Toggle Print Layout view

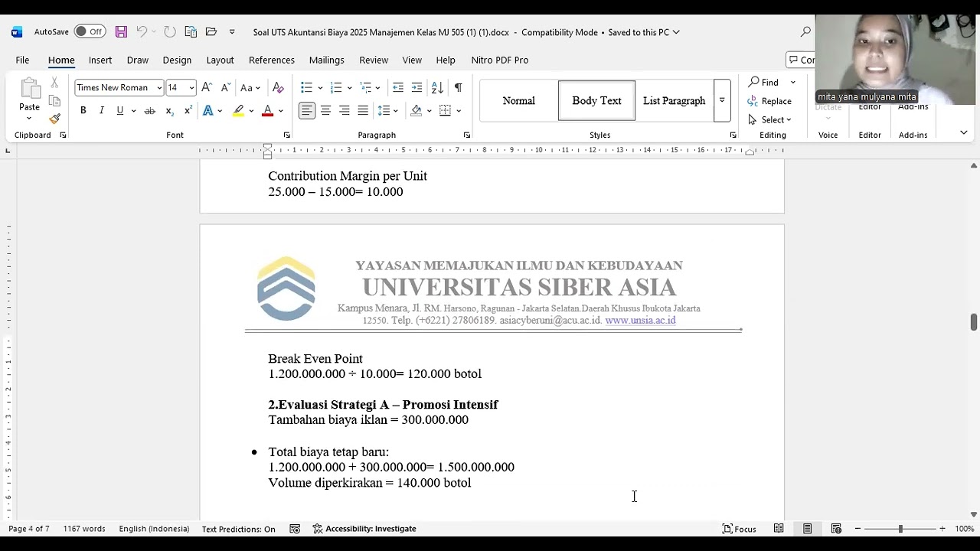(807, 528)
